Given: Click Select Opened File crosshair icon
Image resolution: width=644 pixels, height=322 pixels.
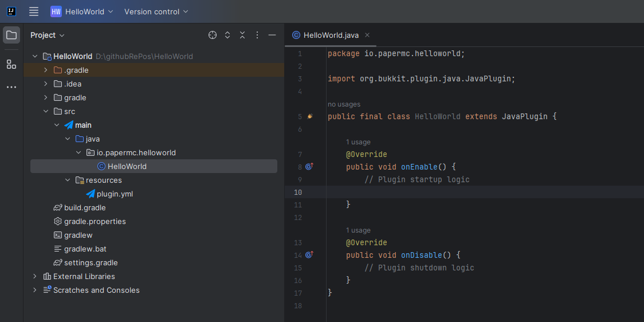Looking at the screenshot, I should tap(213, 35).
